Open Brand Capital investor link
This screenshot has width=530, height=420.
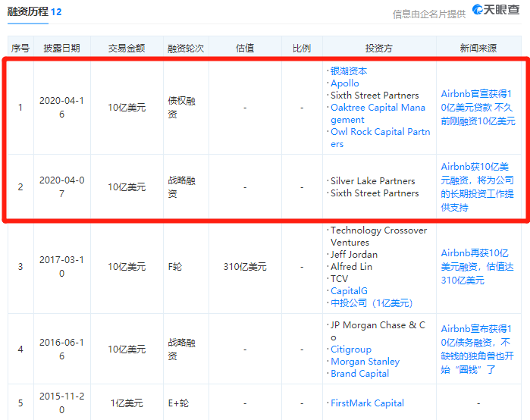coord(359,374)
